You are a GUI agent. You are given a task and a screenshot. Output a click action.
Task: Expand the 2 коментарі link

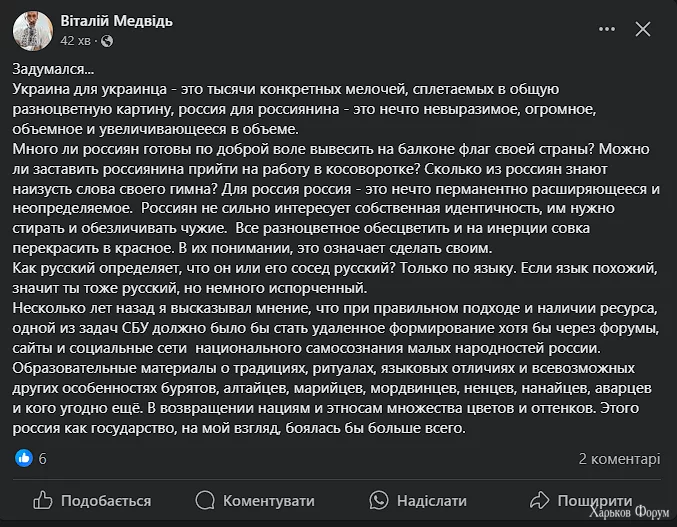coord(619,458)
